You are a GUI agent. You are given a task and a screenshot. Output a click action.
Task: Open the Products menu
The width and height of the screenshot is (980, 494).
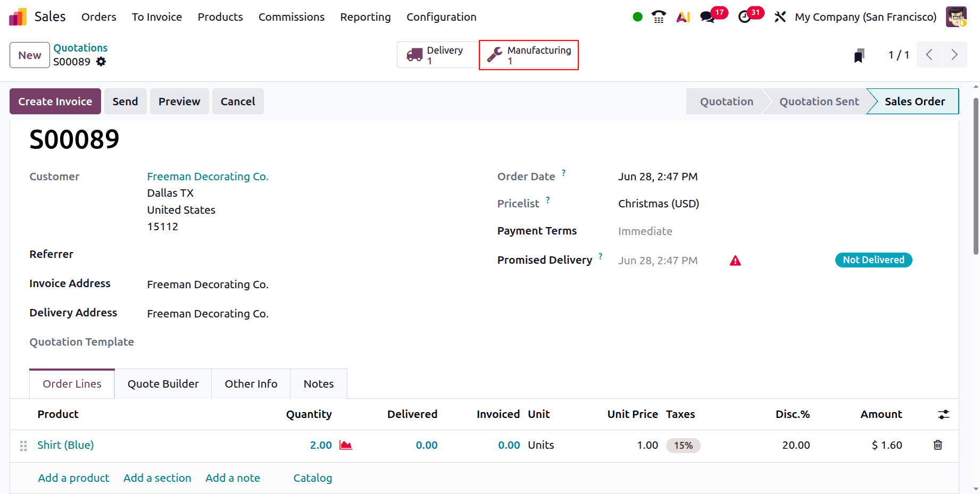coord(220,17)
